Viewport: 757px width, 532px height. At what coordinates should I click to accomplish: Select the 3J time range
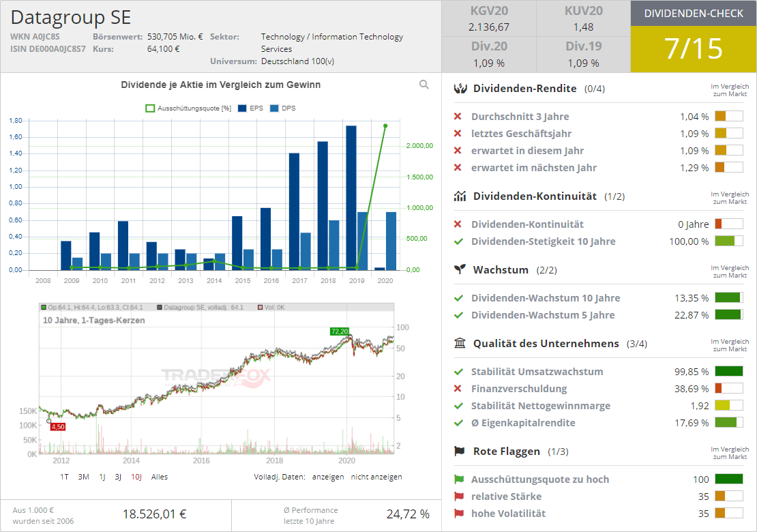118,477
